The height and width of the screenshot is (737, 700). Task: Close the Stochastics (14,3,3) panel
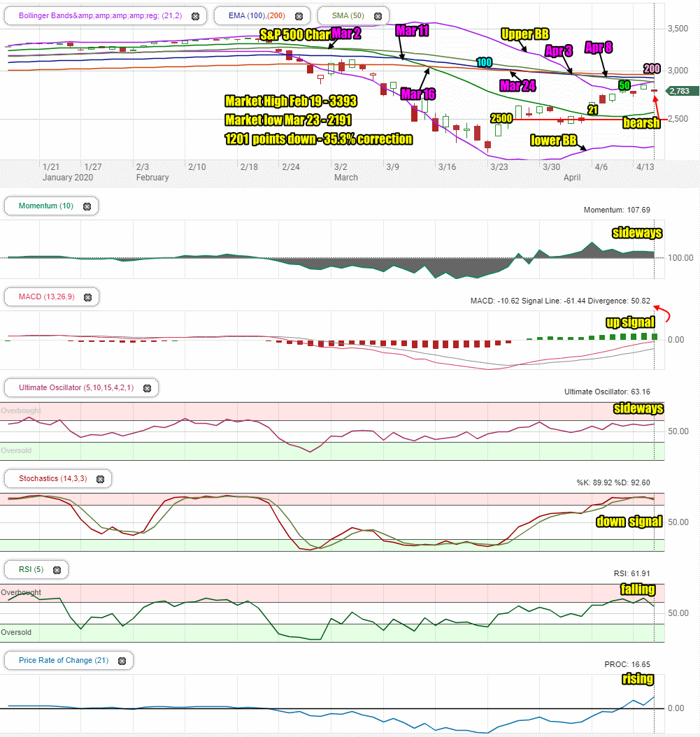100,479
